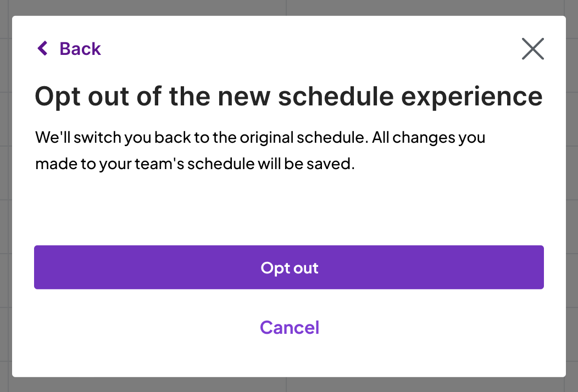Screen dimensions: 578x392
Task: Click the words "All changes you" in the description
Action: tap(429, 137)
